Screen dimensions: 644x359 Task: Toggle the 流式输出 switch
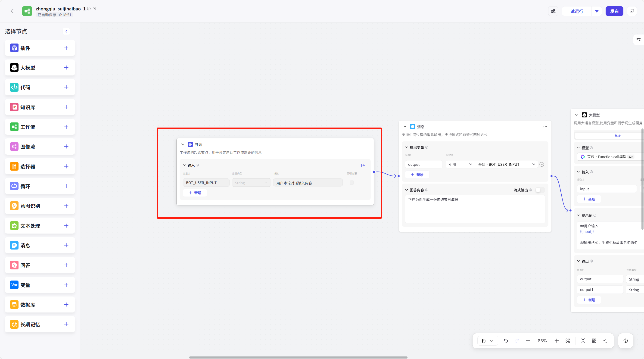click(x=540, y=190)
